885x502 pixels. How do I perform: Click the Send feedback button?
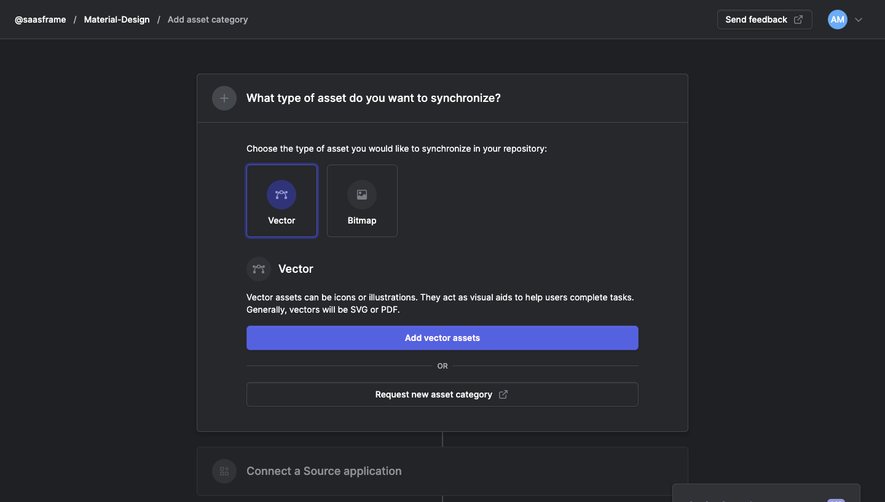pos(764,20)
